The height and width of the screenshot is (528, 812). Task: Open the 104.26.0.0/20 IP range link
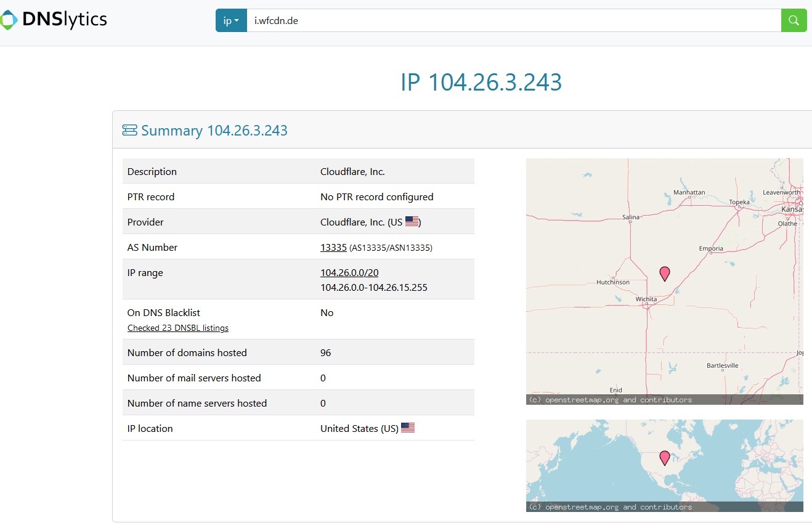pos(349,272)
